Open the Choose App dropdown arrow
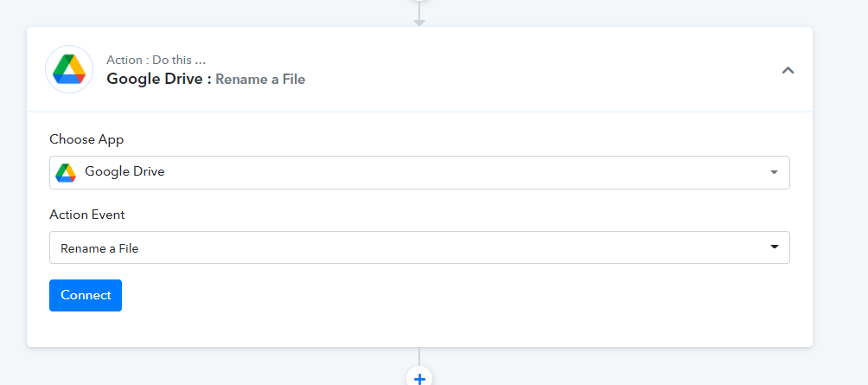 (774, 172)
